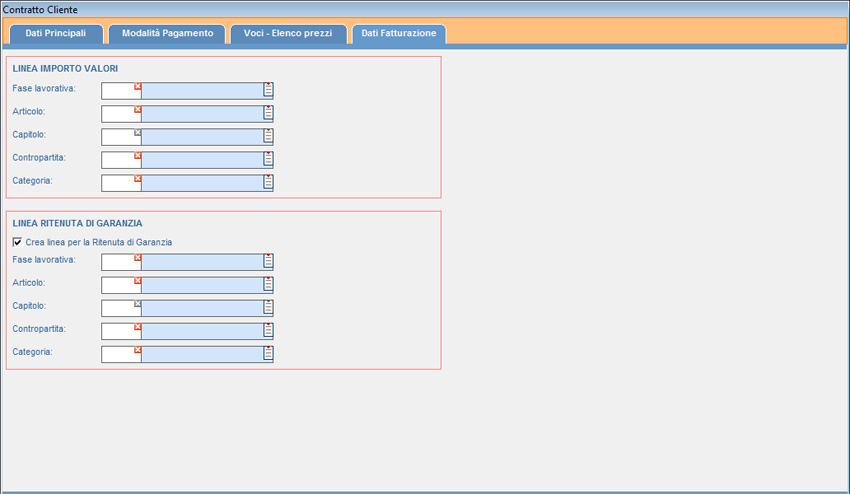Open Capitolo lookup list in Ritenuta di Garanzia
This screenshot has width=850, height=494.
point(268,308)
